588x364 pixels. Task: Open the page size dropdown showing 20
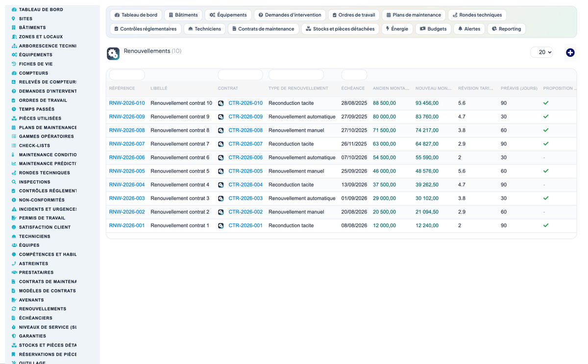(x=541, y=52)
